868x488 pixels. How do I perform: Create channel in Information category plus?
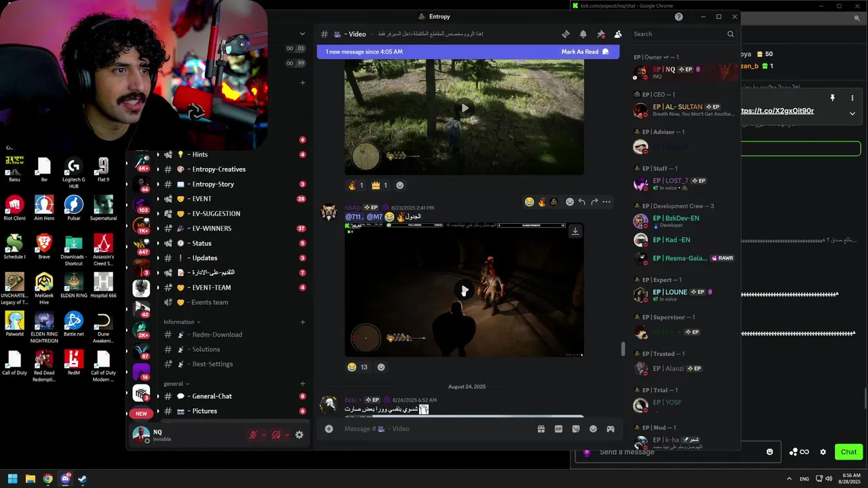(x=302, y=322)
